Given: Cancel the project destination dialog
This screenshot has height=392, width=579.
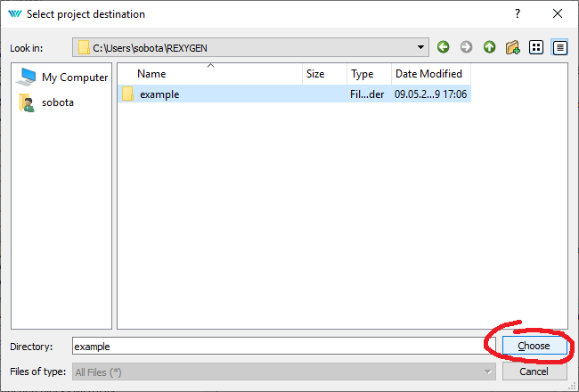Looking at the screenshot, I should point(534,372).
